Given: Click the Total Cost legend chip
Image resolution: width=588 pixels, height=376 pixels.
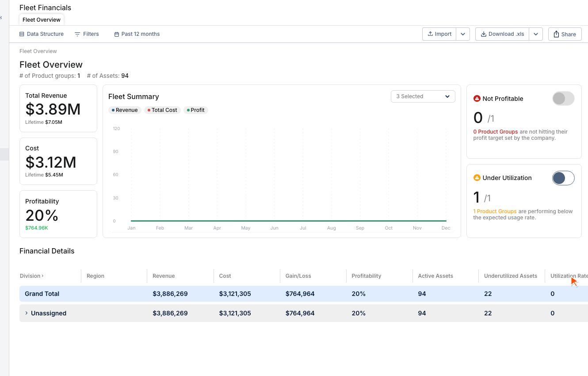Looking at the screenshot, I should 162,110.
